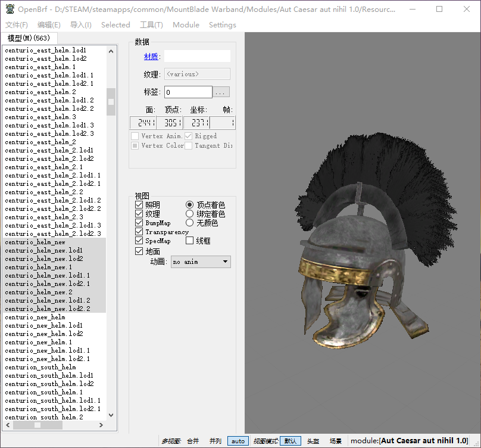Select the 头盔 helmet view mode

(313, 441)
